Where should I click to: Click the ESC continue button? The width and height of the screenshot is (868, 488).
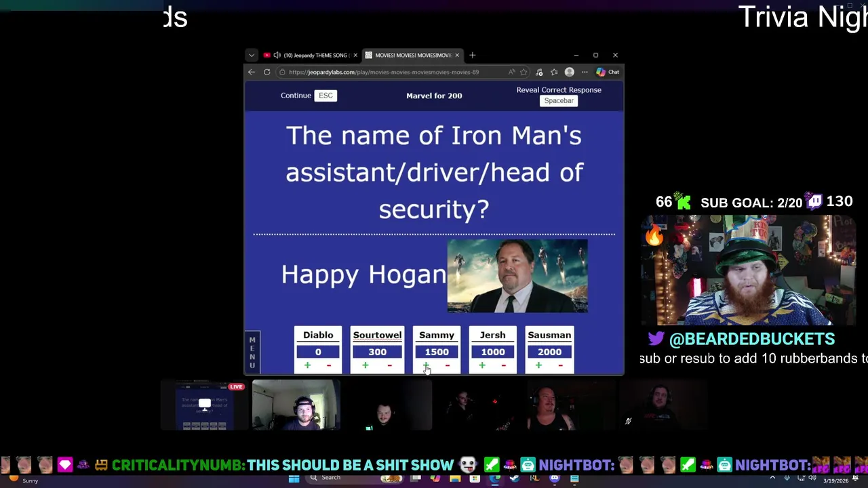(x=325, y=96)
